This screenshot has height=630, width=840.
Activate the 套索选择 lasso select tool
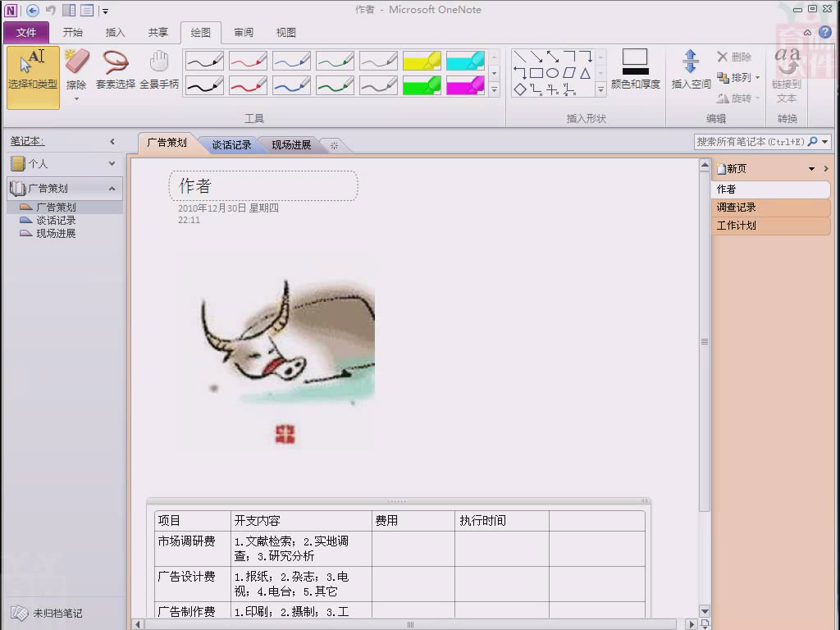click(115, 71)
